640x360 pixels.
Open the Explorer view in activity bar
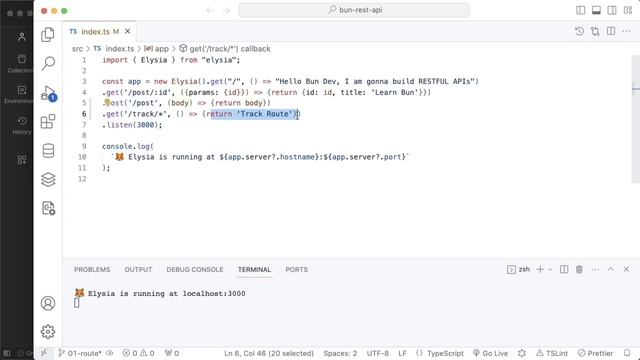[x=48, y=35]
